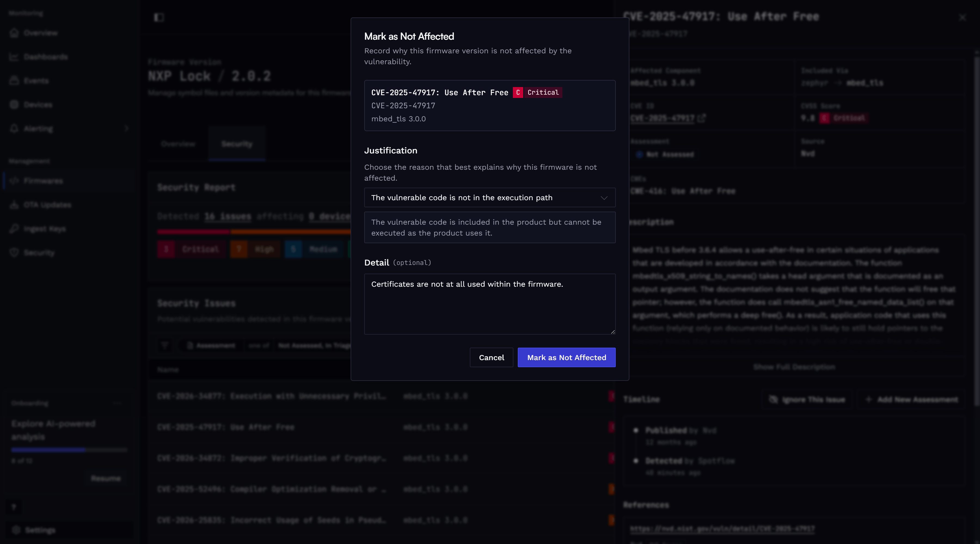Expand the Alerting submenu chevron

127,128
